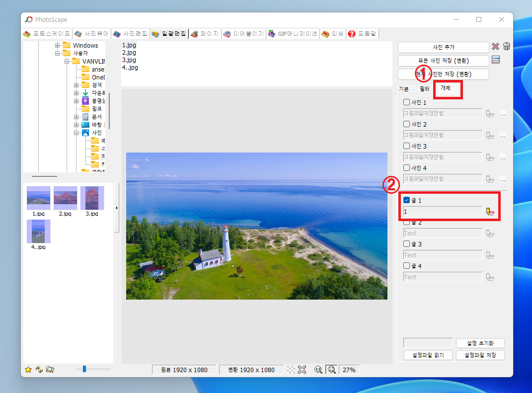Select thumbnail 2.jpg in file browser
532x393 pixels.
tap(65, 201)
